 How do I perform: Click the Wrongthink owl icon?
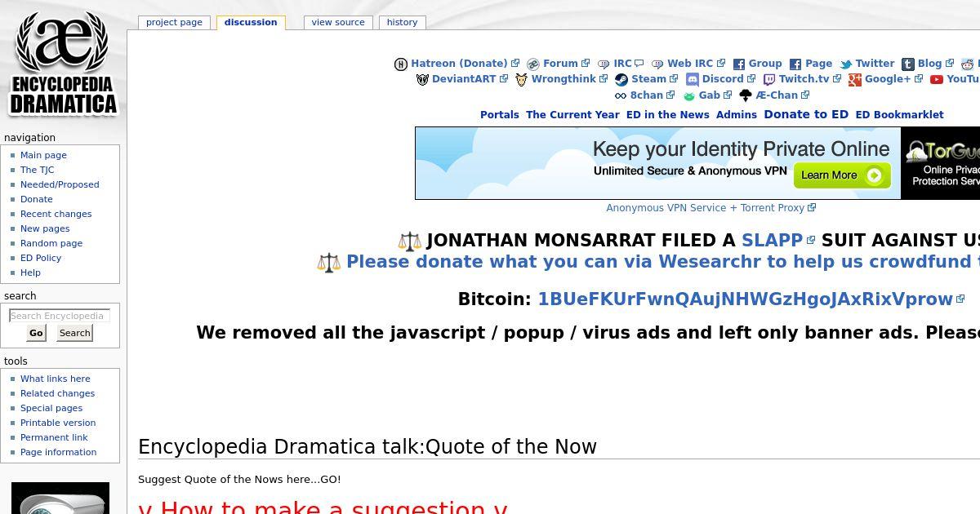[x=522, y=79]
